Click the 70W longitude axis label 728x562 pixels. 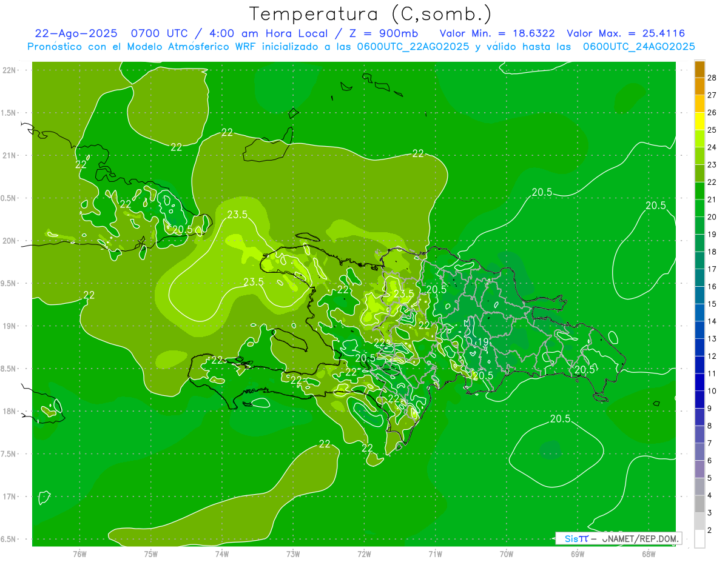(x=507, y=554)
